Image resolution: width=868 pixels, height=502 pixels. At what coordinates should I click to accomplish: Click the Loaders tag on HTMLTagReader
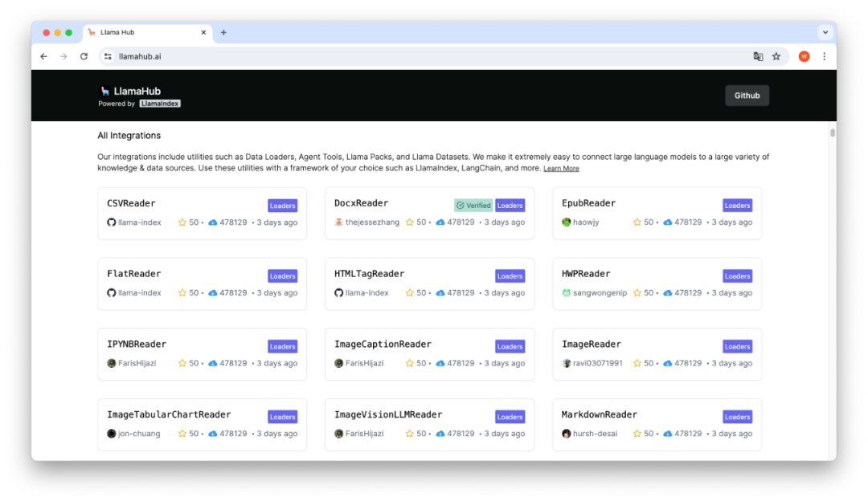coord(510,275)
